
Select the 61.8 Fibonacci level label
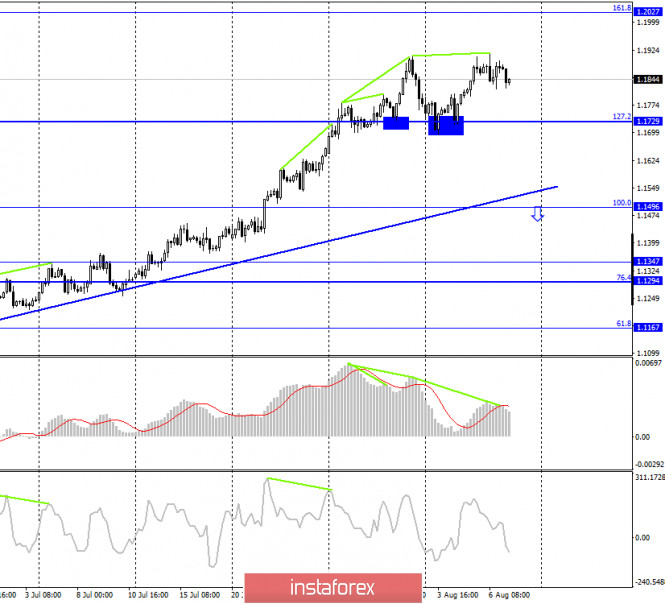coord(621,323)
